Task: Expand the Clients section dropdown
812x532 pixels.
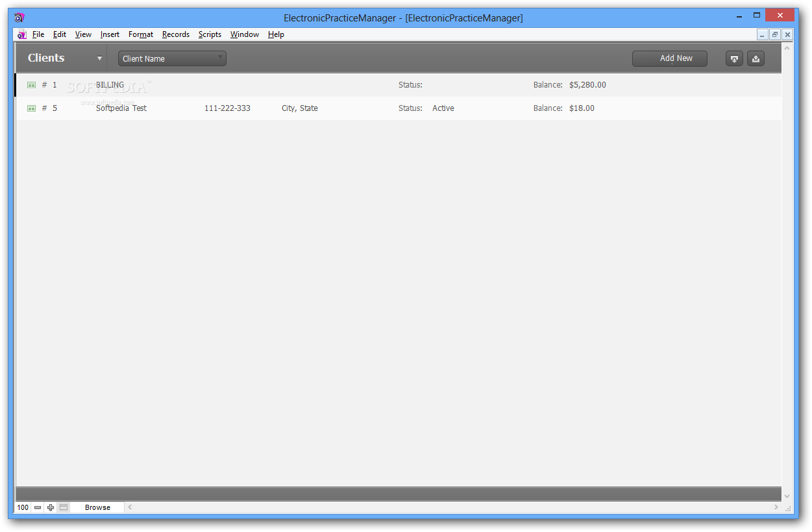Action: 99,58
